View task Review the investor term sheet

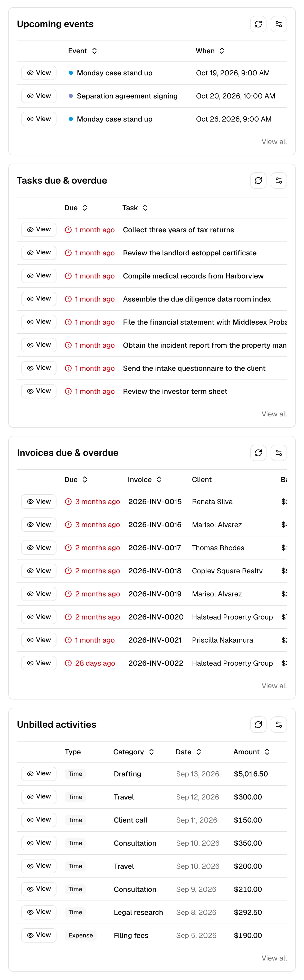tap(39, 391)
